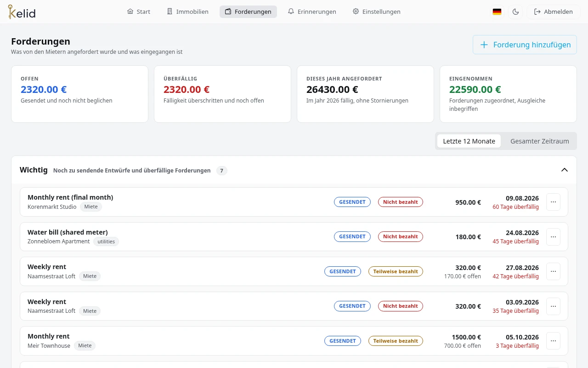This screenshot has width=588, height=368.
Task: Click Miete tag next to Korenmarkt Studio
Action: pos(91,207)
